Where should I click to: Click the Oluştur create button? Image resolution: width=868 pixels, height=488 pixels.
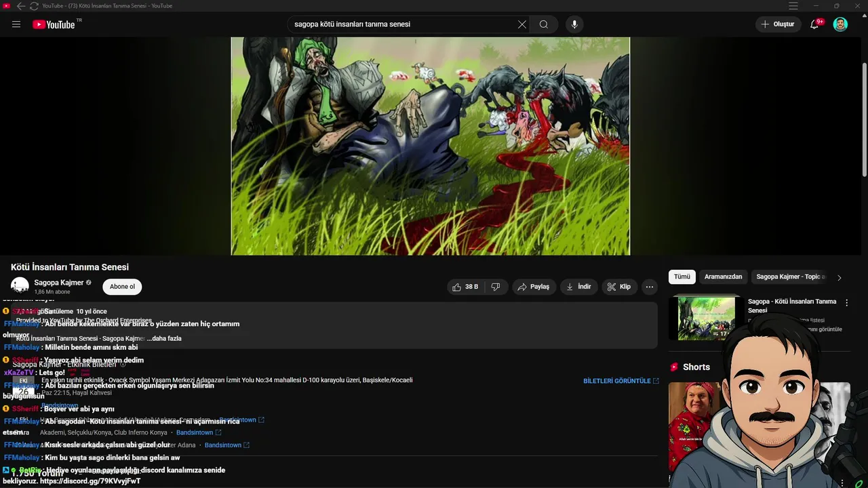click(x=778, y=24)
